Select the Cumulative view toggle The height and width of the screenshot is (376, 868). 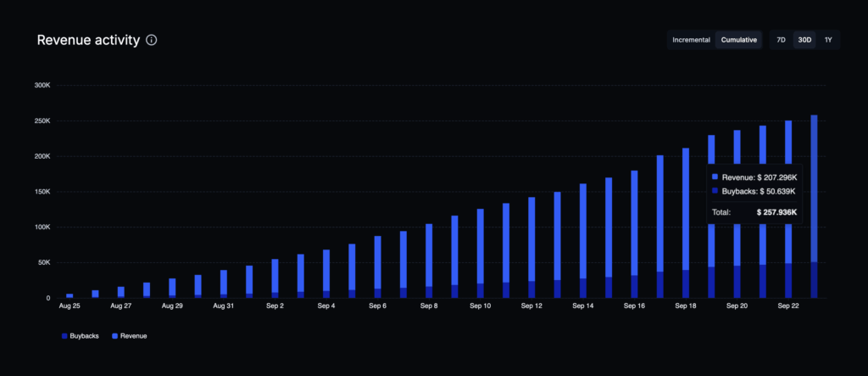click(x=738, y=40)
